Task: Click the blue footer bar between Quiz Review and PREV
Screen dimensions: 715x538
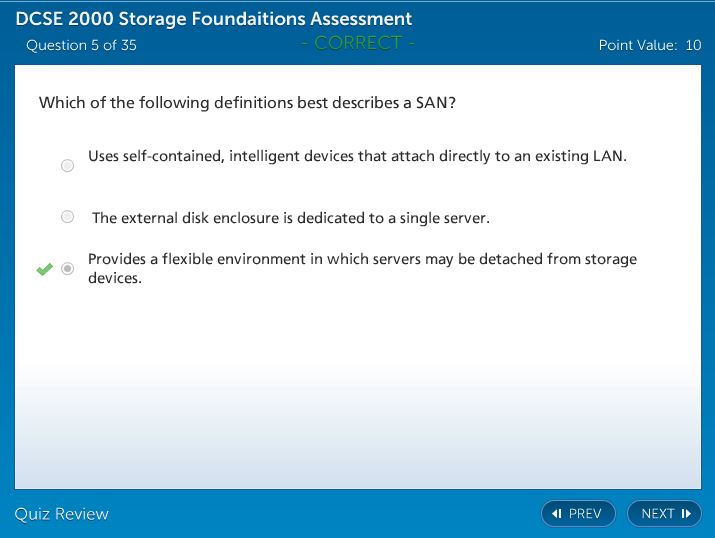Action: (x=320, y=514)
